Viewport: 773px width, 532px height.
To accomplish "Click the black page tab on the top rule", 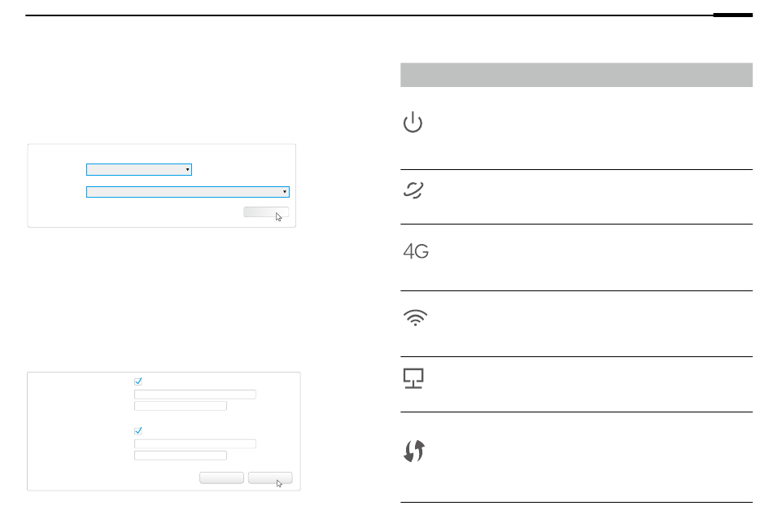I will click(732, 15).
